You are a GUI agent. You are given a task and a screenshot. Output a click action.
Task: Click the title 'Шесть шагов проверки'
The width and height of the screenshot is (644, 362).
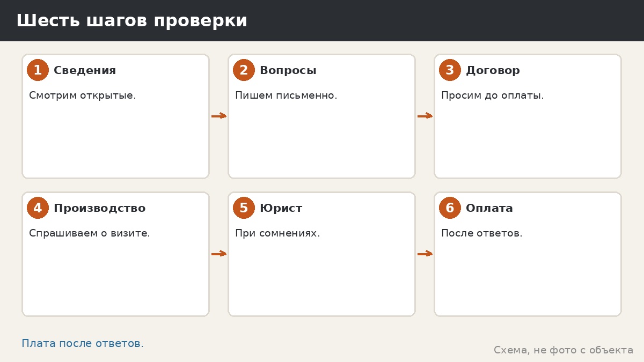tap(132, 21)
